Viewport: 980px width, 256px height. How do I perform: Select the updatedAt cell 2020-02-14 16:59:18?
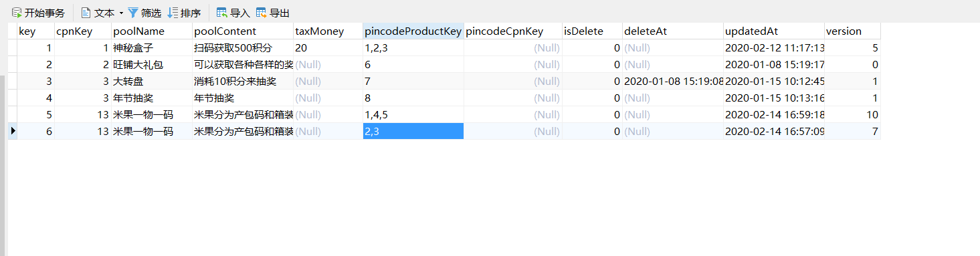(774, 115)
